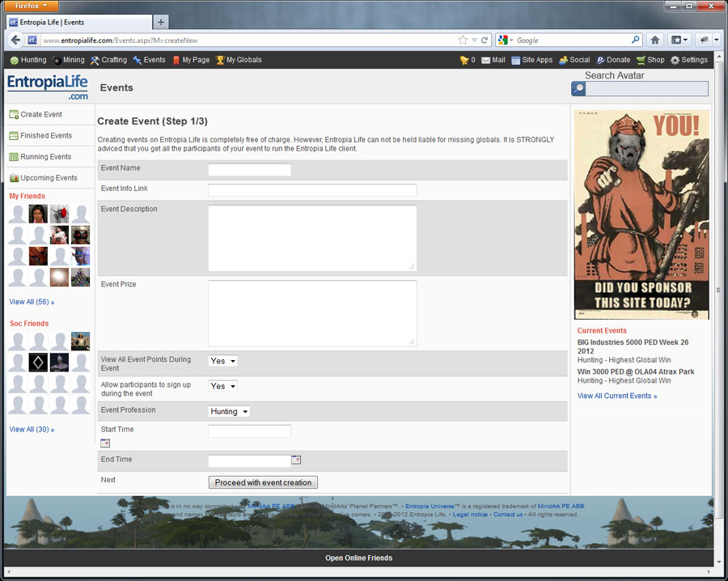Open the Firefox application menu button

click(x=31, y=6)
